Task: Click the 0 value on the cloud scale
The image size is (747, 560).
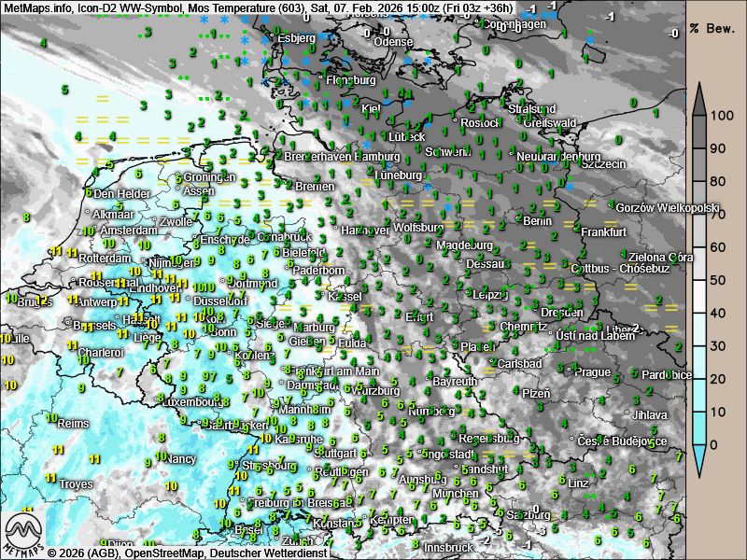Action: tap(714, 444)
